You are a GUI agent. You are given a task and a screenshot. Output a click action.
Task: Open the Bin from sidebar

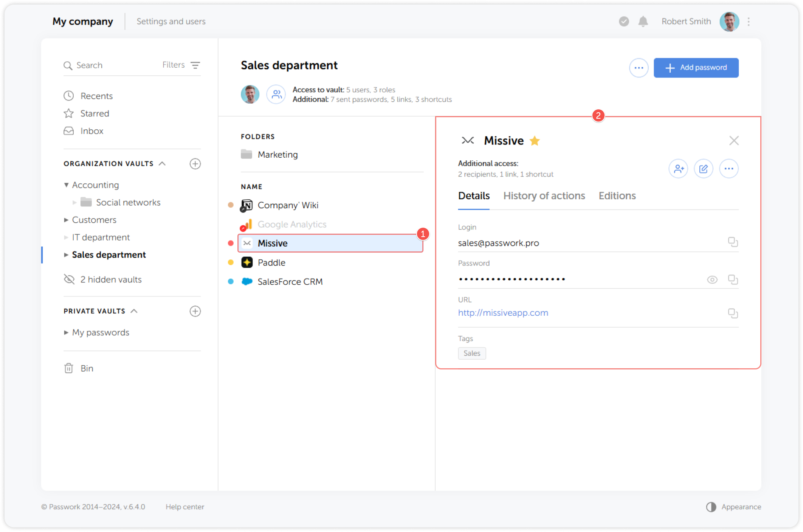coord(87,368)
